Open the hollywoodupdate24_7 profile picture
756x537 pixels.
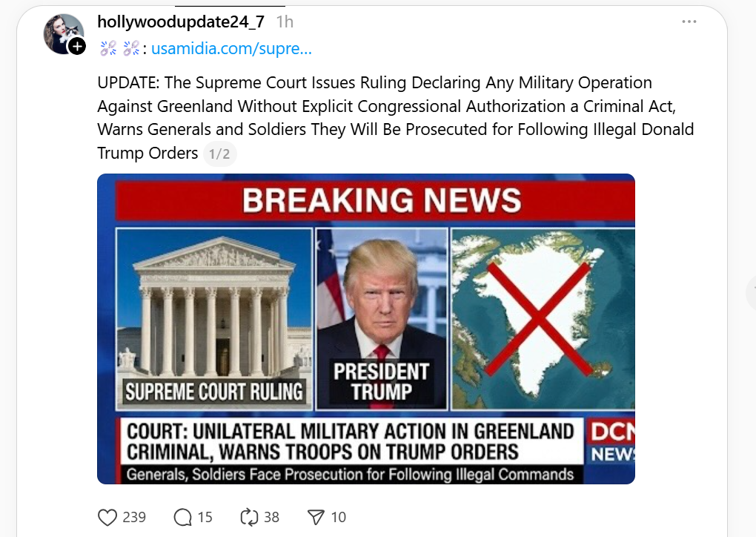click(x=63, y=33)
